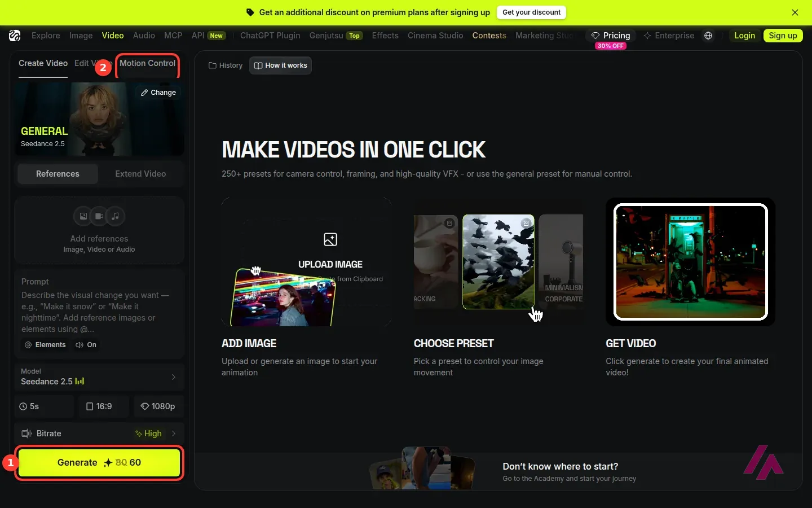Add an image reference icon

point(83,216)
